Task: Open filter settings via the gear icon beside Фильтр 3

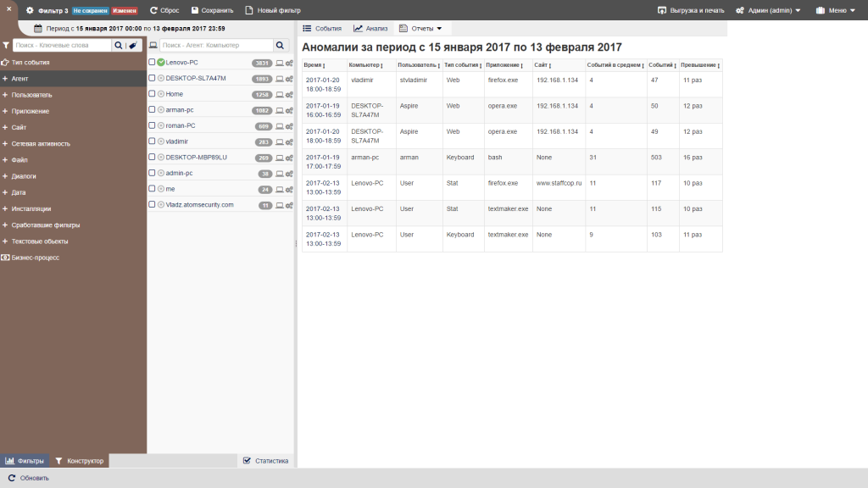Action: pyautogui.click(x=29, y=10)
